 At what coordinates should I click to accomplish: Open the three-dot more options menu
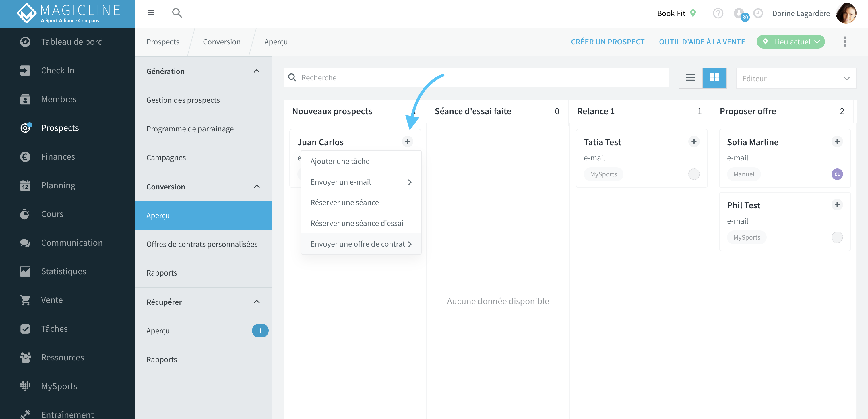click(x=844, y=42)
